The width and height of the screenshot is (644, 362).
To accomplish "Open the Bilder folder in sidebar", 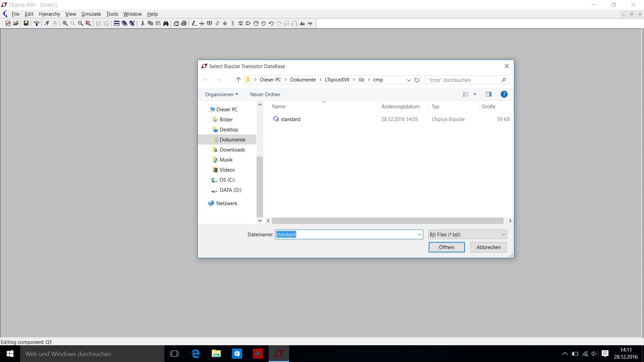I will (x=226, y=120).
